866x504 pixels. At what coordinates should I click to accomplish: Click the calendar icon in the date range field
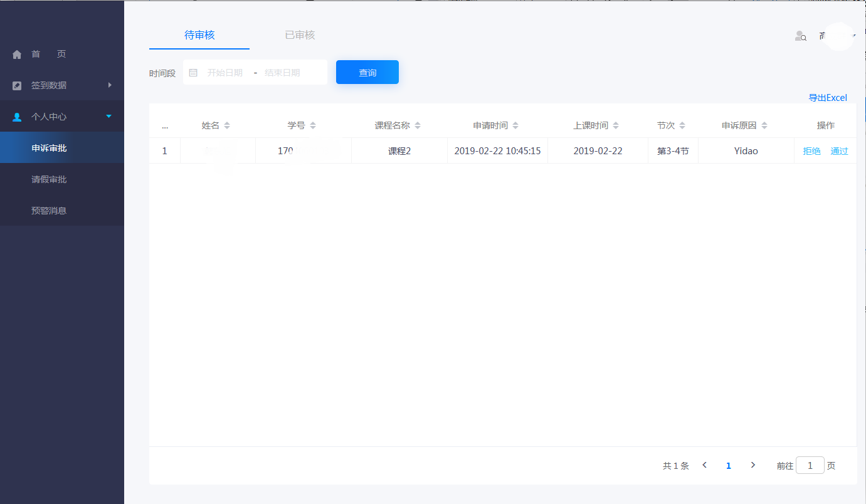click(x=193, y=73)
